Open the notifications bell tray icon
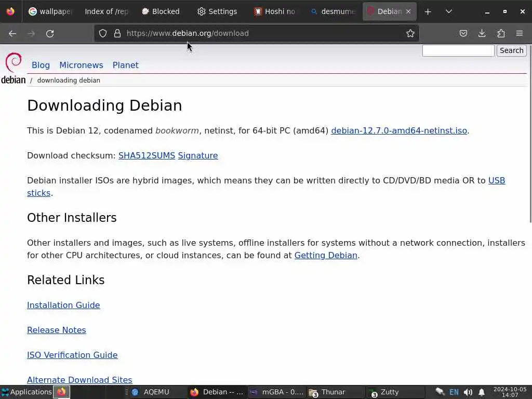Image resolution: width=532 pixels, height=399 pixels. (x=482, y=392)
